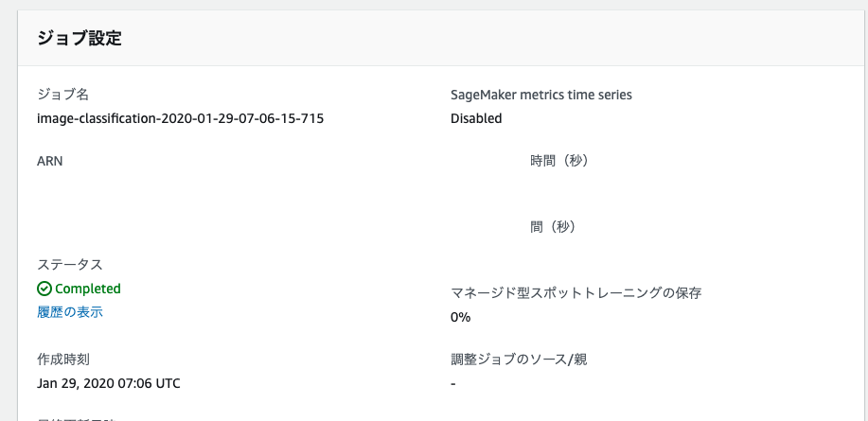Click the partially visible label below 作成時刻
This screenshot has height=421, width=868.
pyautogui.click(x=77, y=419)
